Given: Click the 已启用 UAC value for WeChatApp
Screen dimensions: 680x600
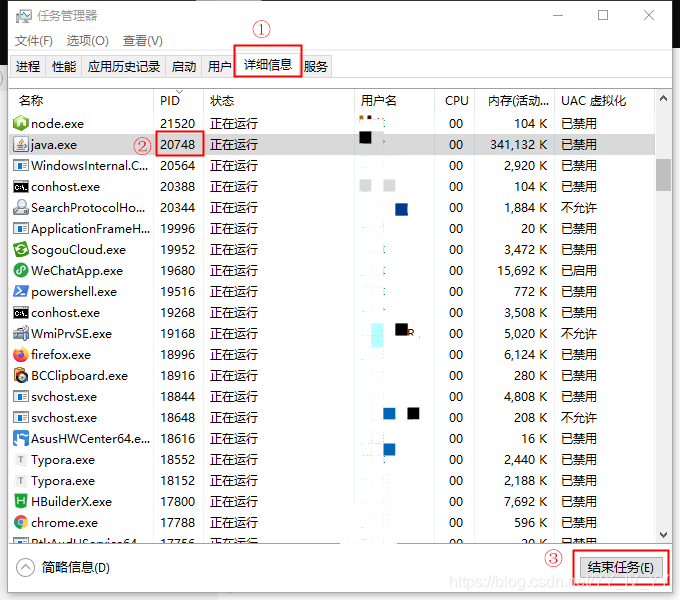Looking at the screenshot, I should pos(579,271).
